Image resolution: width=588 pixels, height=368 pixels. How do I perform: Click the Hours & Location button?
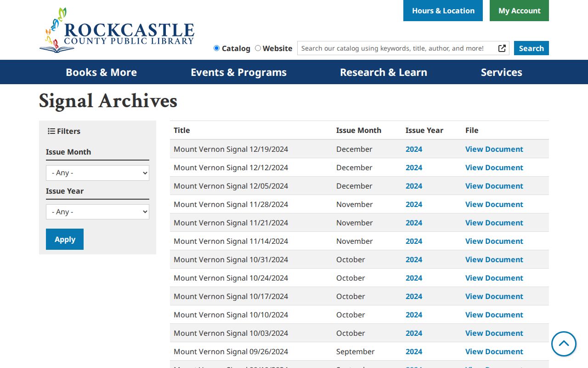(x=443, y=11)
